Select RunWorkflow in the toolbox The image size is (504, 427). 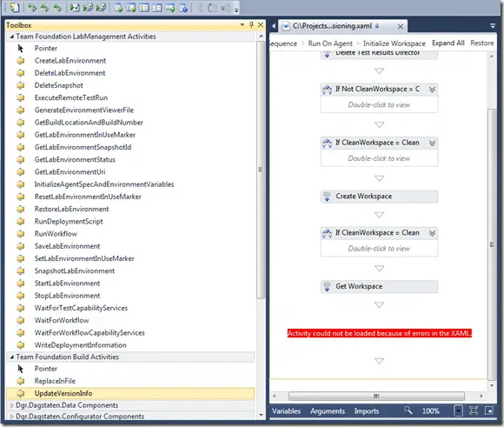pos(56,234)
